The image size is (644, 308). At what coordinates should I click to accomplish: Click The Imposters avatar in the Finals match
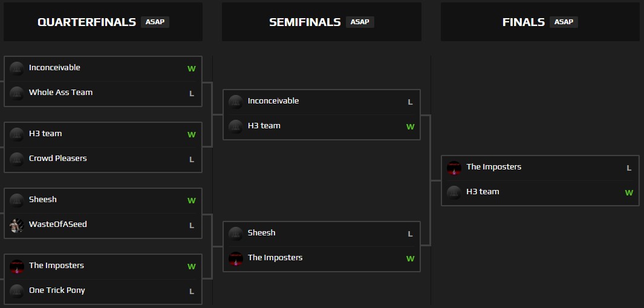[454, 168]
